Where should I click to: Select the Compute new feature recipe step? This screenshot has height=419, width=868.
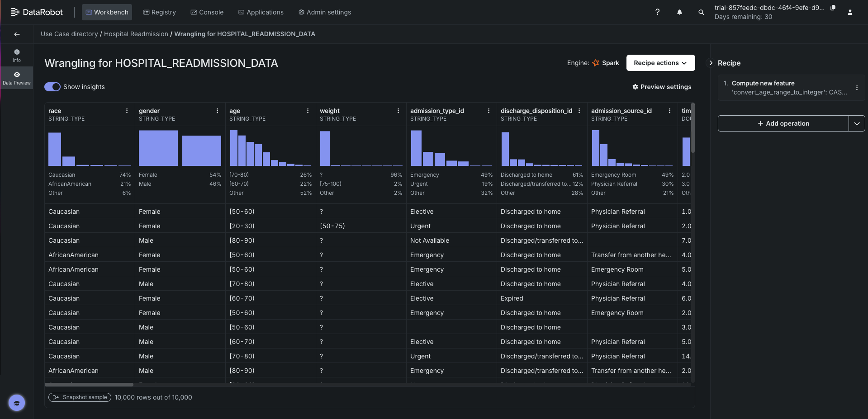[x=791, y=88]
